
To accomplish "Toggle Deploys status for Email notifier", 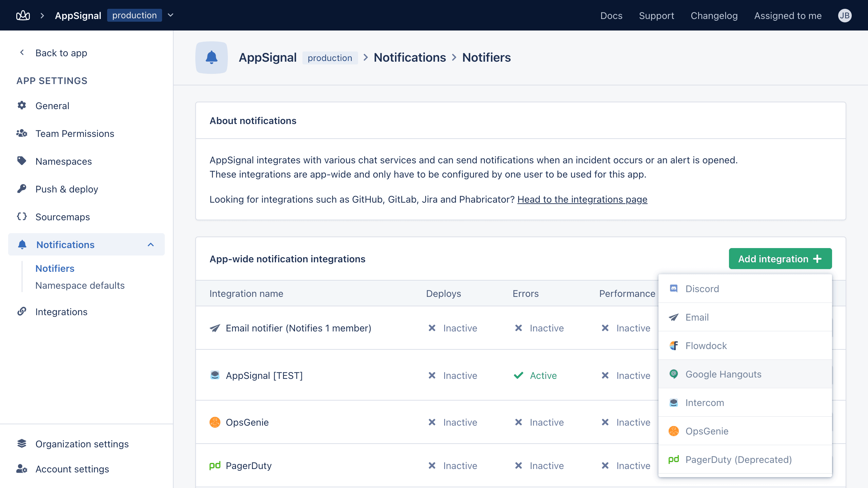I will (x=452, y=328).
